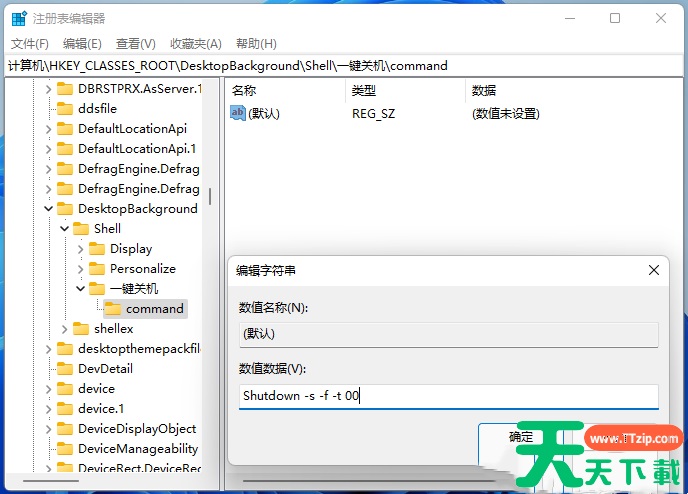Click the tree pane horizontal scrollbar
Viewport: 688px width, 494px height.
(x=51, y=481)
